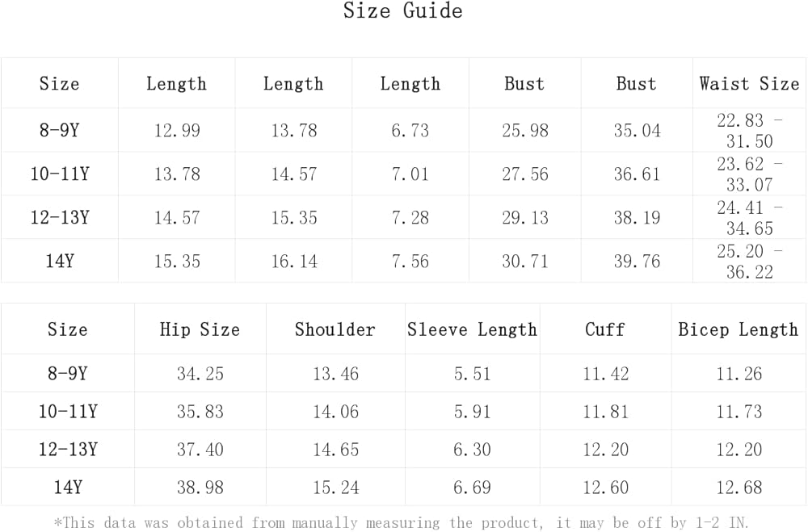The width and height of the screenshot is (808, 532).
Task: Click the Hip Size column header
Action: click(200, 329)
